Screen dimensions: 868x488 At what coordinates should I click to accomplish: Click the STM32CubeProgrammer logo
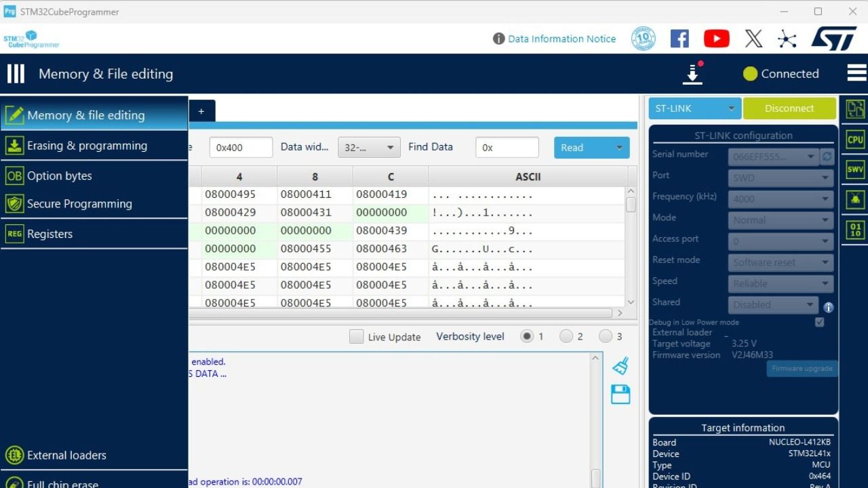pyautogui.click(x=31, y=39)
